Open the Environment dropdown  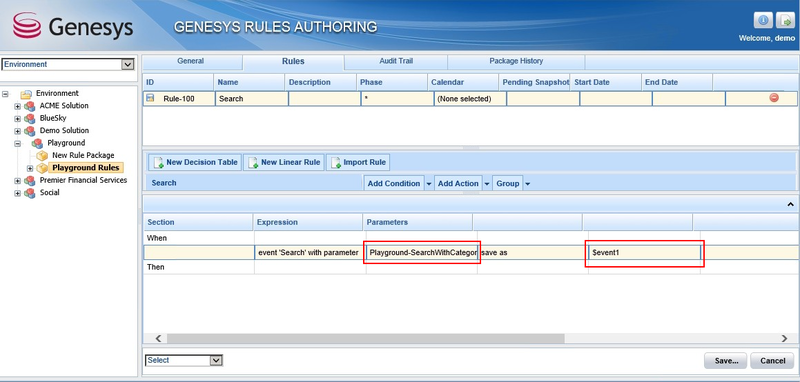pyautogui.click(x=128, y=64)
